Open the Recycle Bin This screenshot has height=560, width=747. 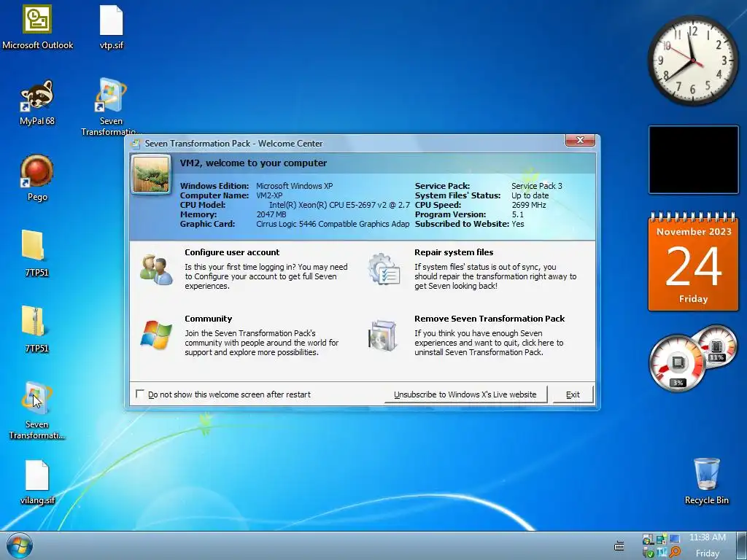click(706, 474)
